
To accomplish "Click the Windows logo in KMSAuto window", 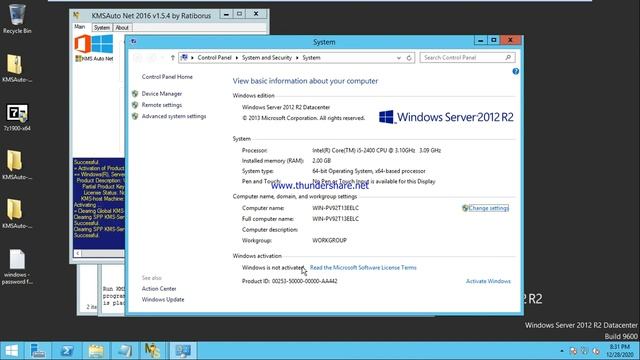I will point(102,44).
